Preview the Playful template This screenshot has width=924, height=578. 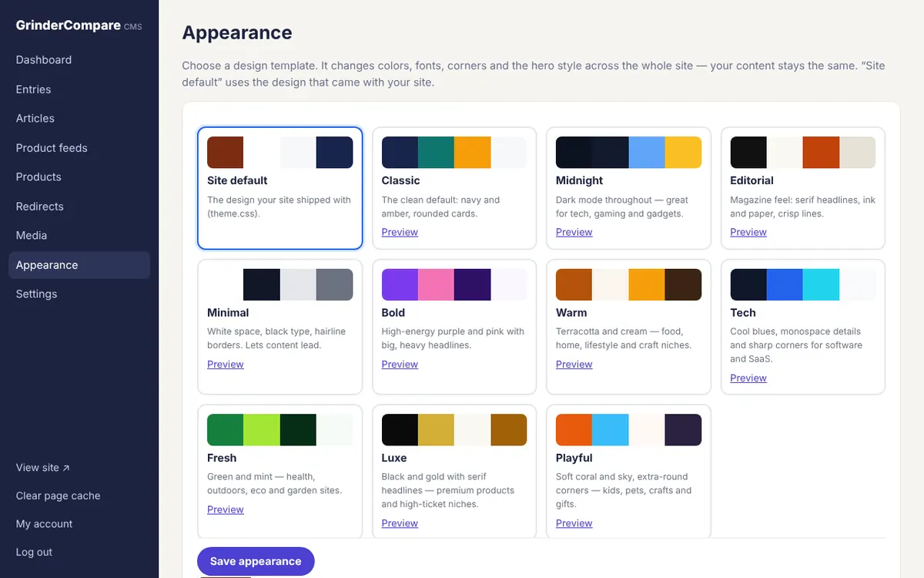click(574, 523)
